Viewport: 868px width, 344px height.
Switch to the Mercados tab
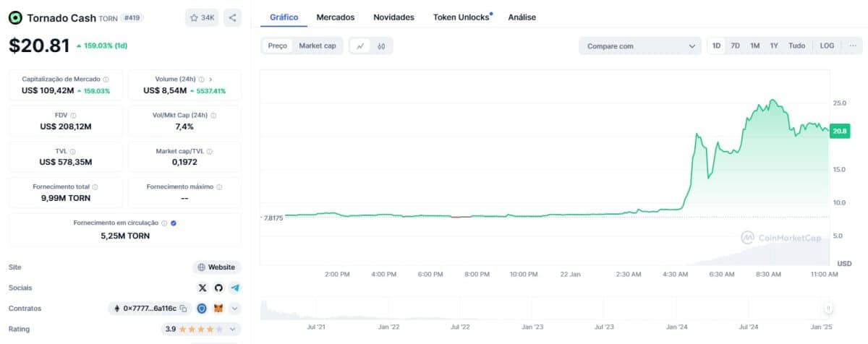pos(337,17)
